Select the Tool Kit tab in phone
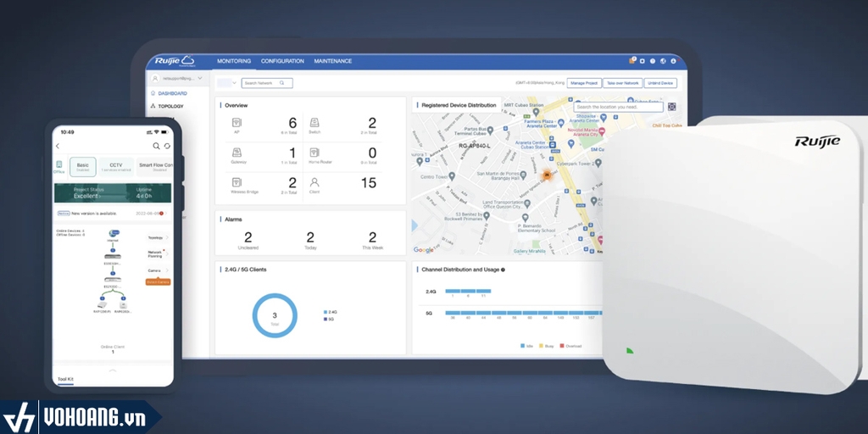Screen dimensions: 868x434 (66, 379)
